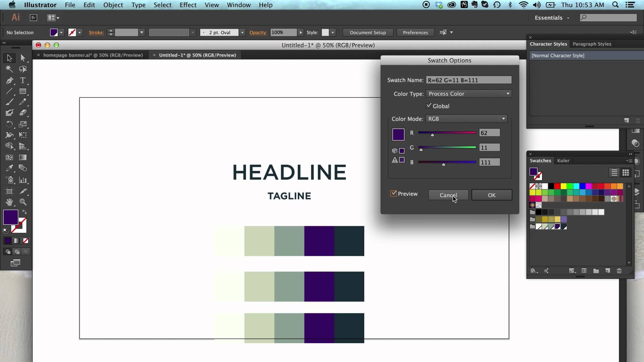Select the Type tool
This screenshot has width=644, height=362.
tap(23, 80)
